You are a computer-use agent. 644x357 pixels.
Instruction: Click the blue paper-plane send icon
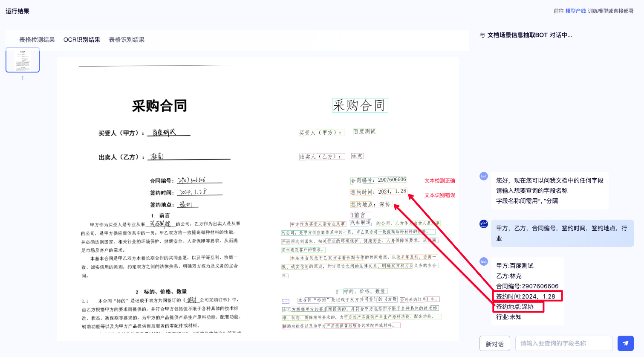pyautogui.click(x=625, y=343)
